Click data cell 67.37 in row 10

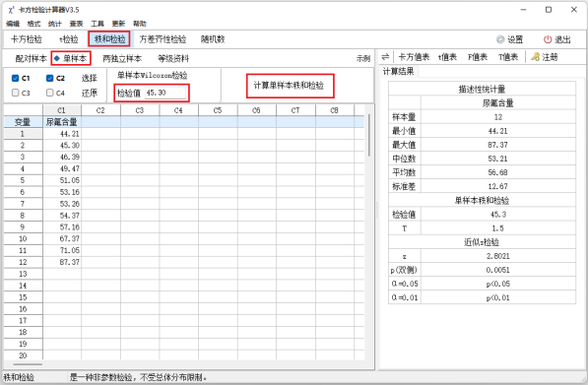point(62,238)
